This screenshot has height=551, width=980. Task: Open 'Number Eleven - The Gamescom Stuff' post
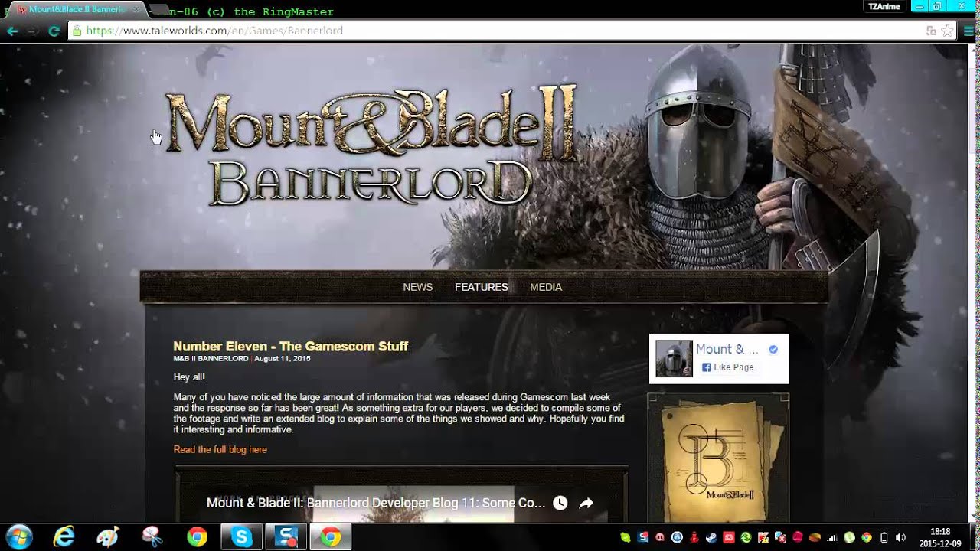click(x=291, y=347)
